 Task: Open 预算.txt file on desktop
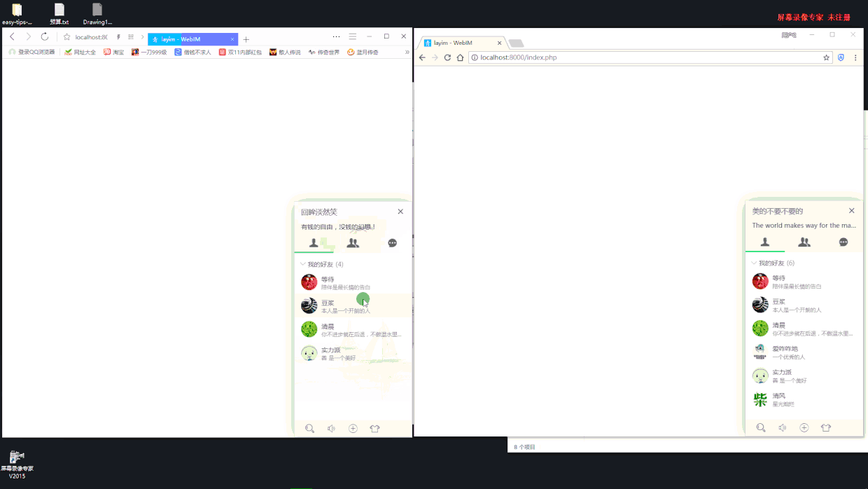[x=59, y=14]
